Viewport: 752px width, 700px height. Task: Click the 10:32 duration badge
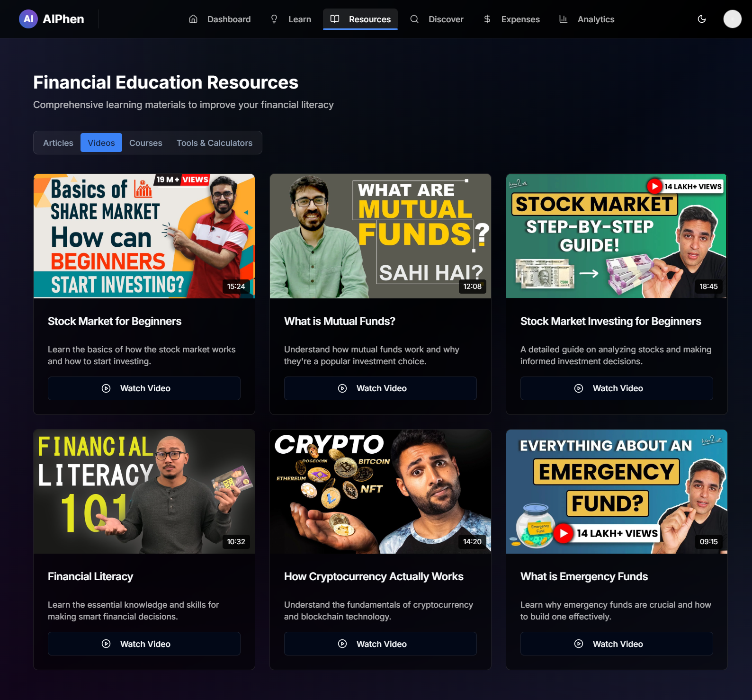tap(236, 541)
